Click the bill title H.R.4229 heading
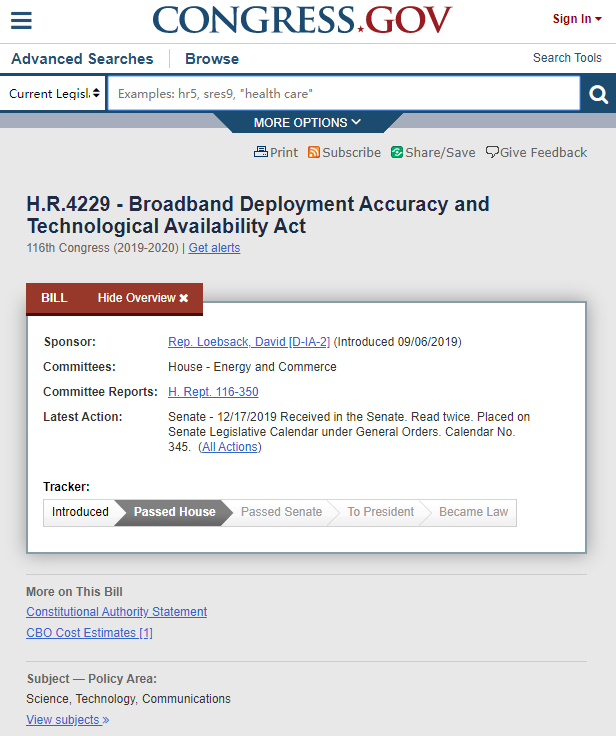This screenshot has height=736, width=616. pyautogui.click(x=258, y=215)
